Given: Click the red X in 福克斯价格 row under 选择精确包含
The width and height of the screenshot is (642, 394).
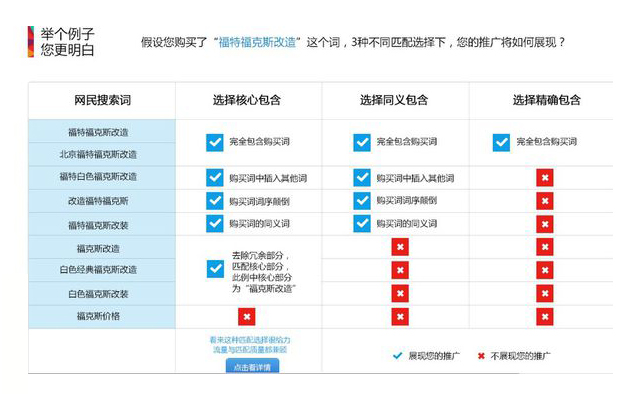Looking at the screenshot, I should pyautogui.click(x=545, y=317).
